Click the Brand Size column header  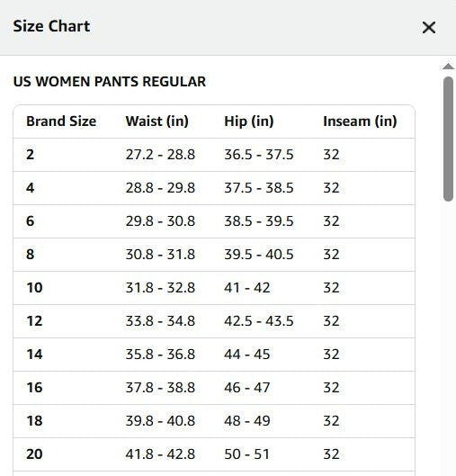(x=61, y=121)
